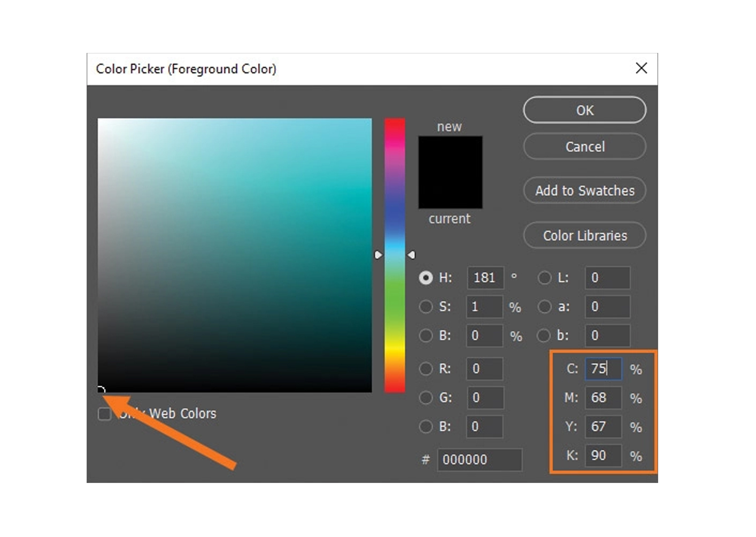Click the K black field showing 90
Screen dimensions: 756x537
(x=604, y=455)
